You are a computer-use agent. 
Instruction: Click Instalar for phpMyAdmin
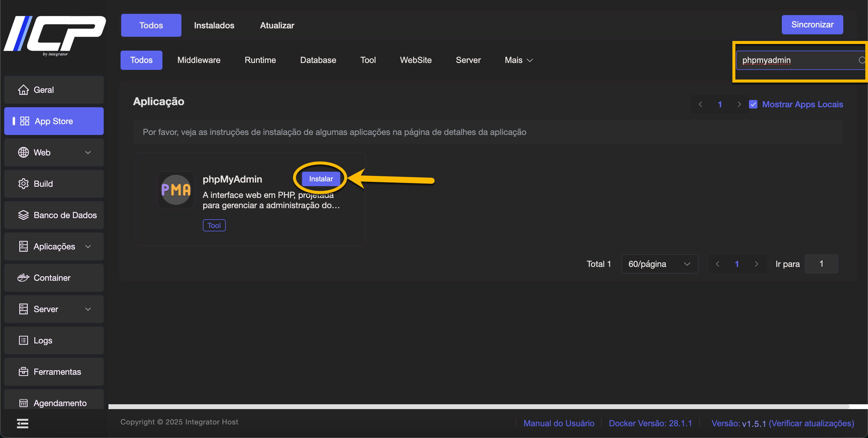click(321, 179)
